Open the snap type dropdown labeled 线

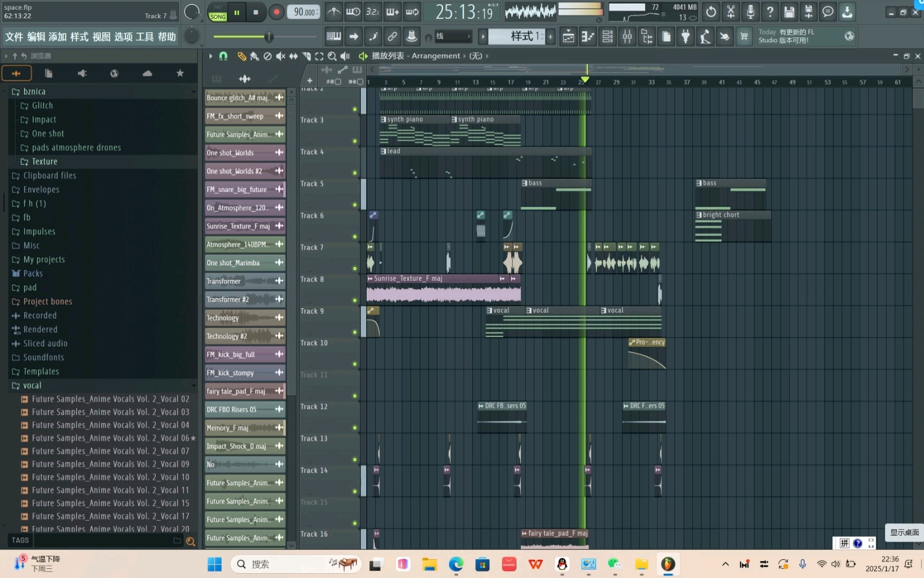click(x=453, y=36)
